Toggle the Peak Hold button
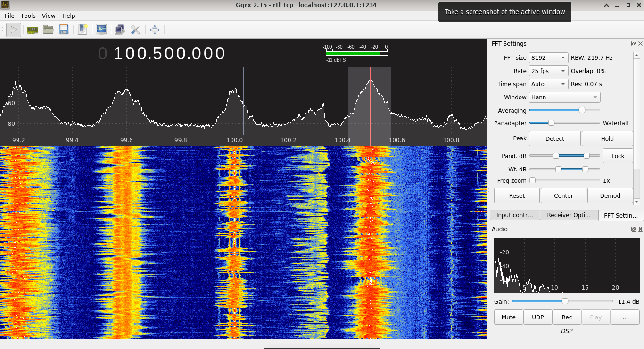 click(607, 138)
